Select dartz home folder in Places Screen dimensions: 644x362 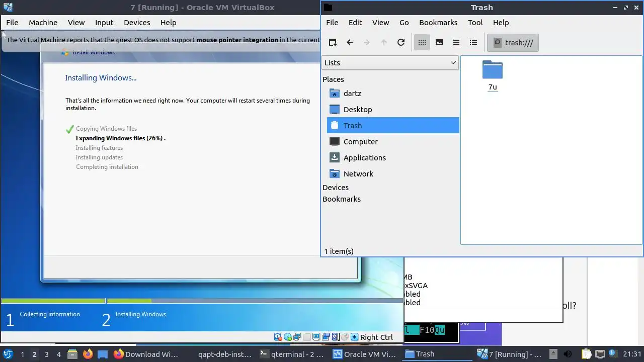[393, 93]
